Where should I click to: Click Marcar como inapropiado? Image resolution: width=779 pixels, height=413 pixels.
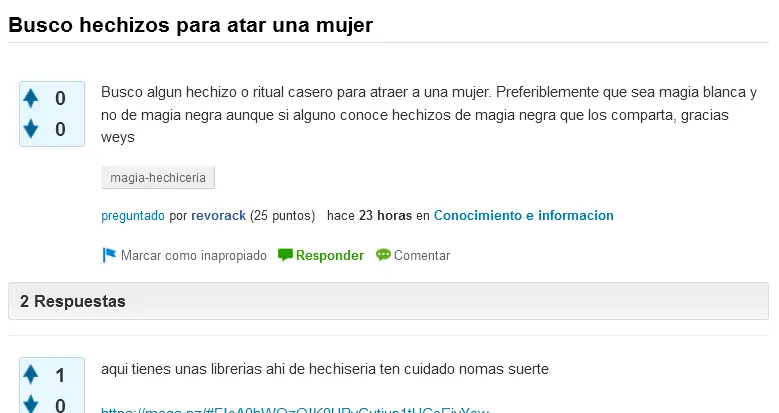point(194,255)
